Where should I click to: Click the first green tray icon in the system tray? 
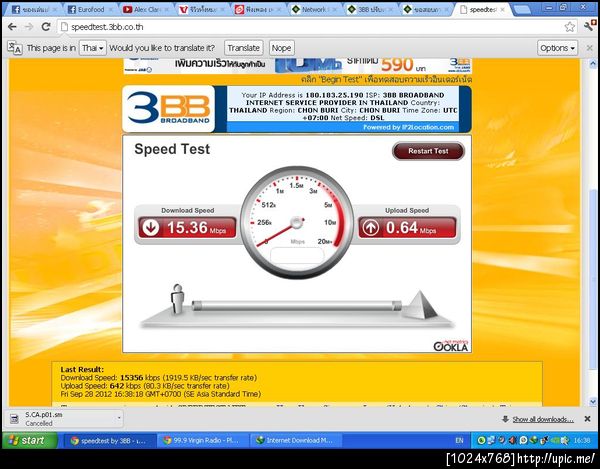(x=481, y=440)
